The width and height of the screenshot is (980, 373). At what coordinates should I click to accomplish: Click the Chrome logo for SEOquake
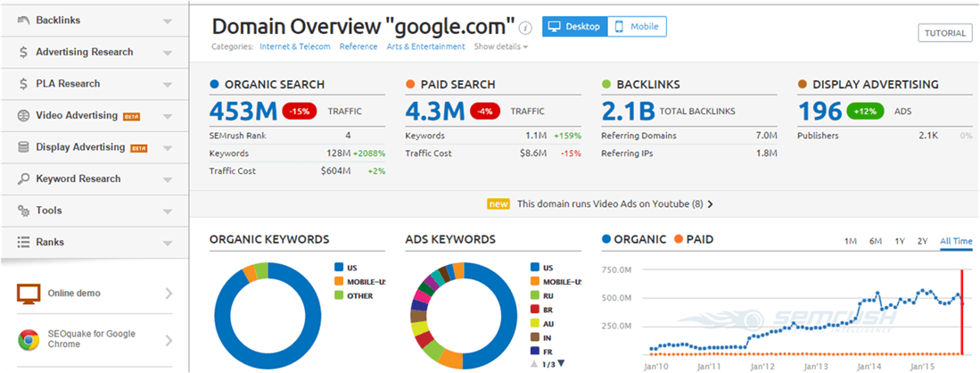[29, 340]
